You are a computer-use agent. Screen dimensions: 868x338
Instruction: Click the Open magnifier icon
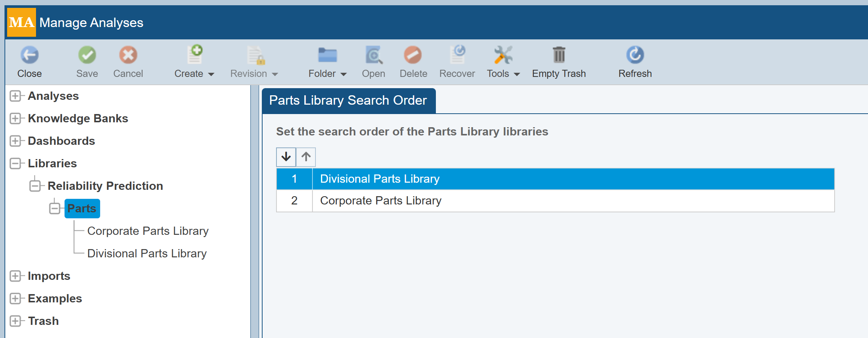click(x=373, y=56)
